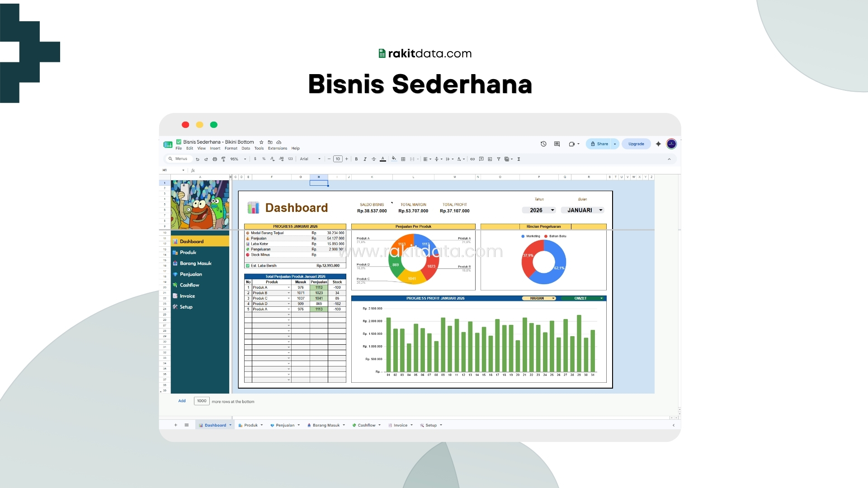Open the vertical align dropdown
This screenshot has width=868, height=488.
click(439, 159)
